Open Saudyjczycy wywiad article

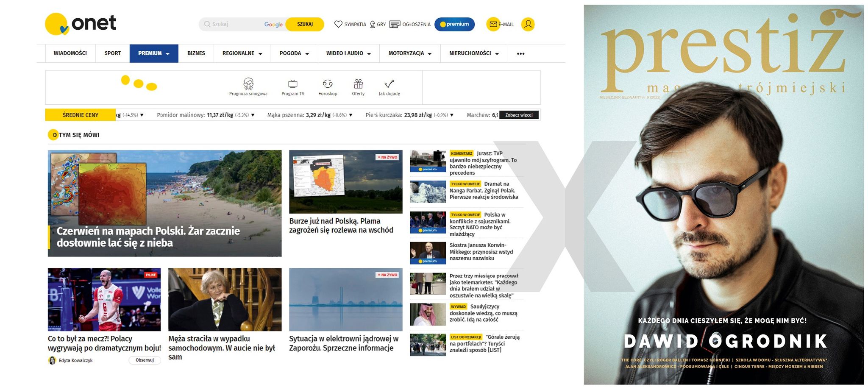[484, 313]
